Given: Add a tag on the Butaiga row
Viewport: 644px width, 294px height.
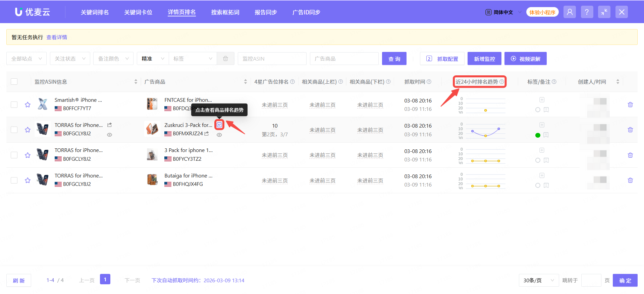Looking at the screenshot, I should coord(542,175).
